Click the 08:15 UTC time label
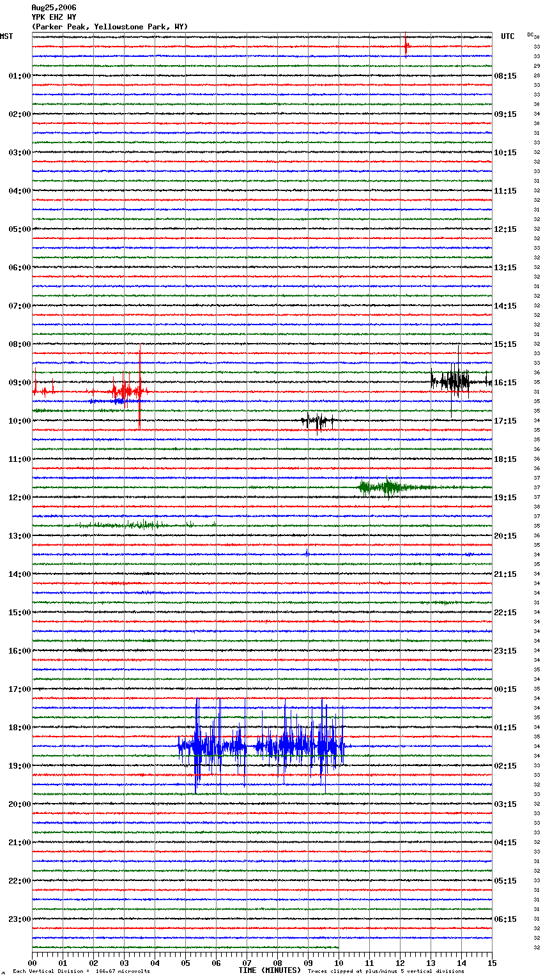543x980 pixels. coord(505,76)
